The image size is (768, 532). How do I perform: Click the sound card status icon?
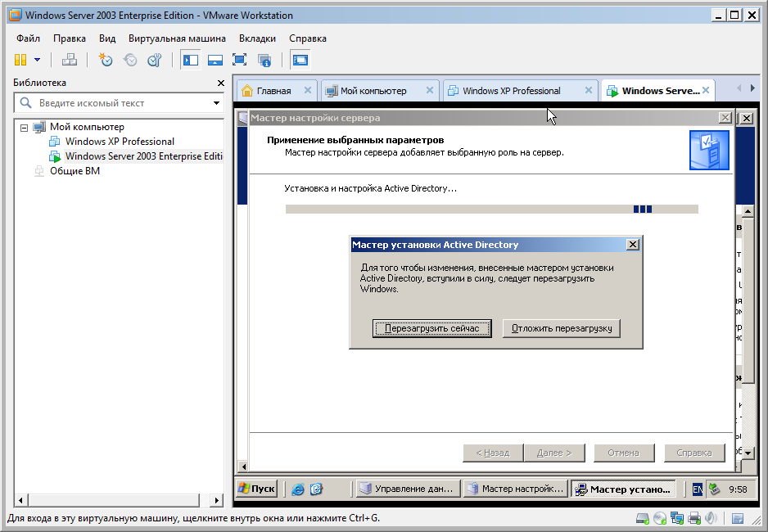tap(711, 518)
